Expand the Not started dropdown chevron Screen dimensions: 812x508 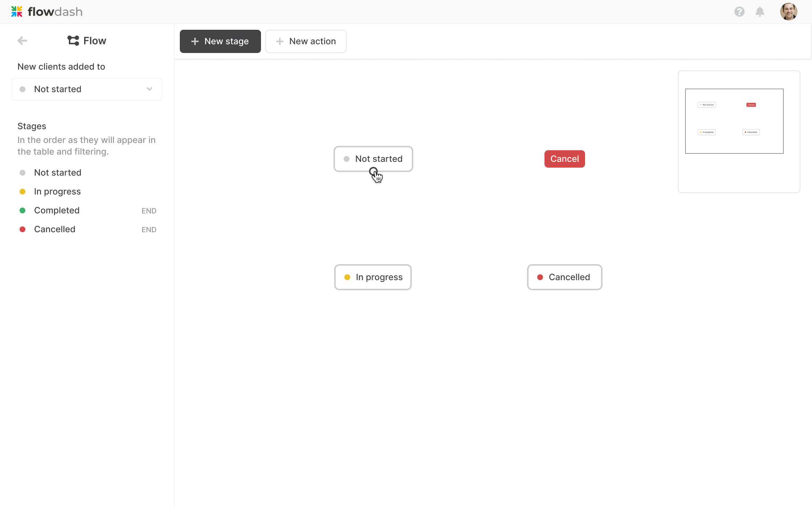[x=149, y=89]
